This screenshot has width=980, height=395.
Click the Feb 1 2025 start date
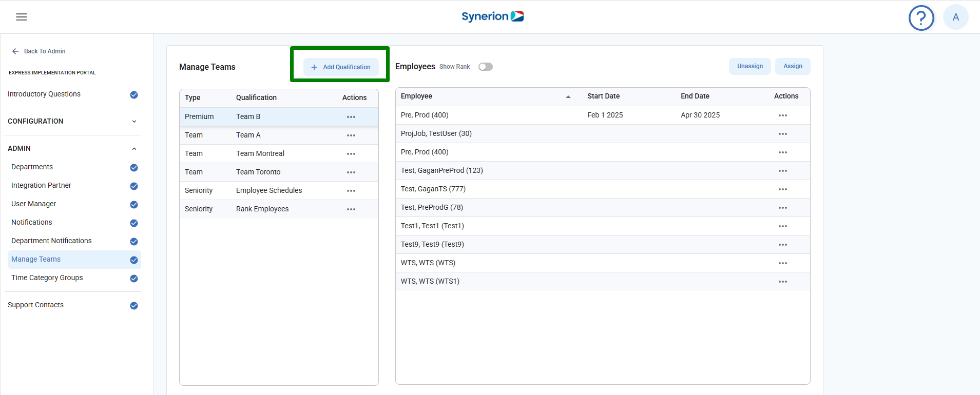[605, 115]
